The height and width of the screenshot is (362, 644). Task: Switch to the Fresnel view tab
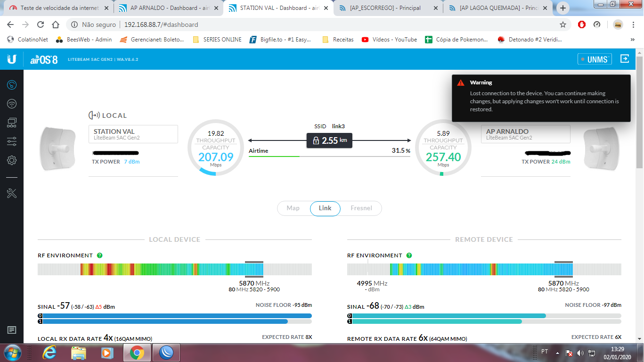pos(361,208)
